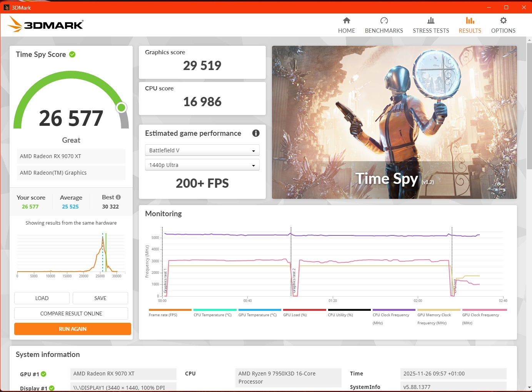The image size is (532, 392).
Task: Click the Monitoring heading
Action: pyautogui.click(x=163, y=214)
